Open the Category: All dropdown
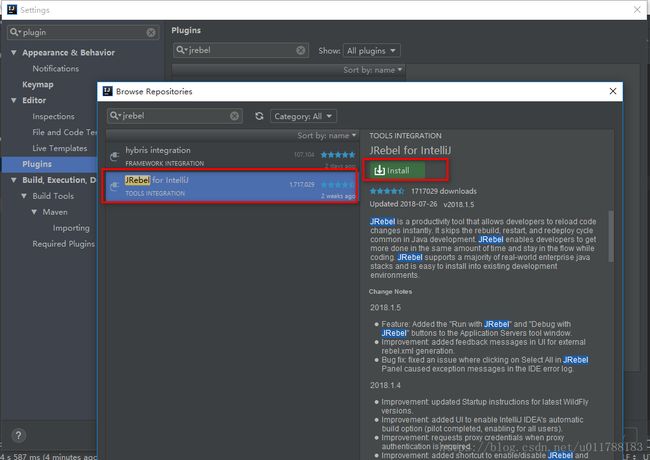Viewport: 650px width, 460px height. [303, 116]
